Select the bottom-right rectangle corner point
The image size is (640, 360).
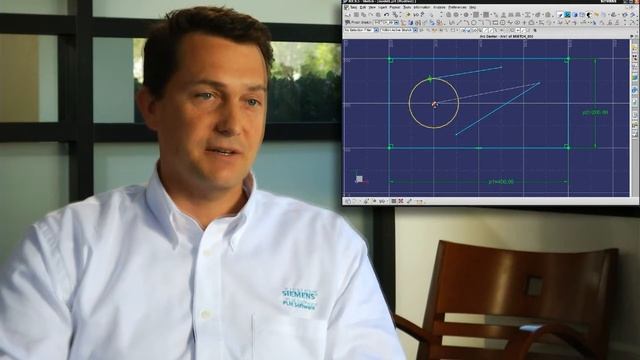[567, 147]
